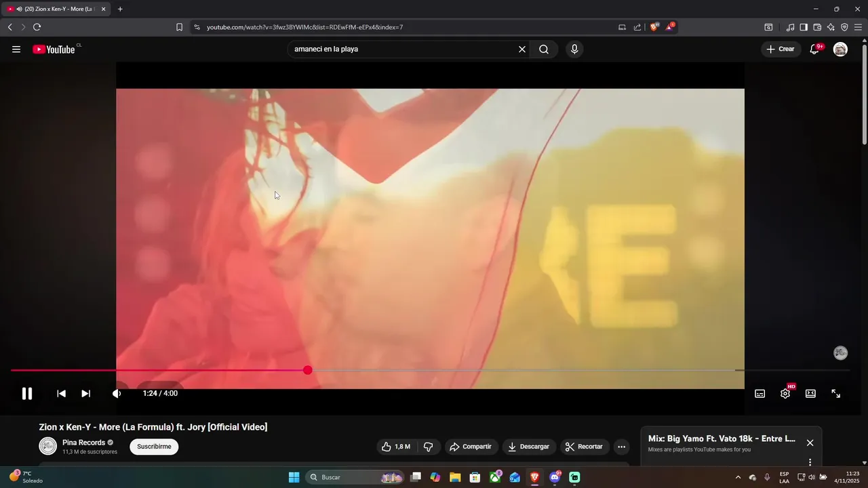868x488 pixels.
Task: Share this page from address bar
Action: click(x=637, y=27)
